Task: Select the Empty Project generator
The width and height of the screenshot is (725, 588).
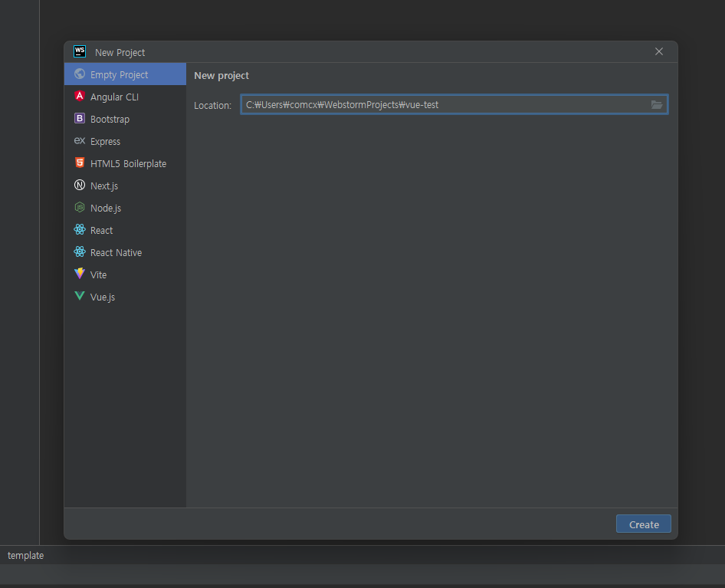Action: [x=125, y=74]
